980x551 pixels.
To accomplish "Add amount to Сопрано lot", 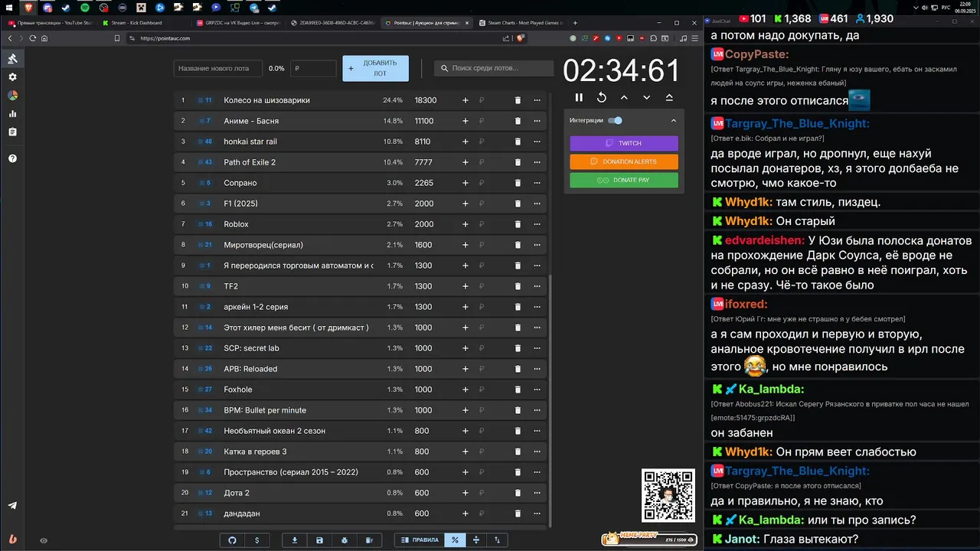I will click(x=465, y=183).
